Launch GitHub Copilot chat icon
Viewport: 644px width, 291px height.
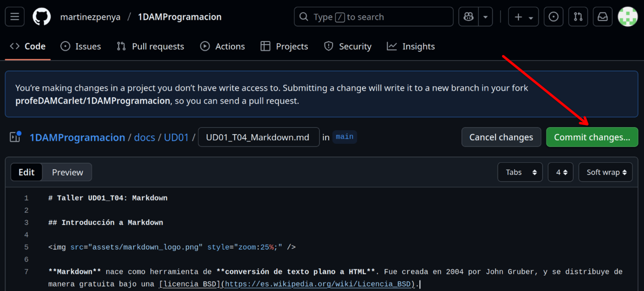tap(468, 16)
